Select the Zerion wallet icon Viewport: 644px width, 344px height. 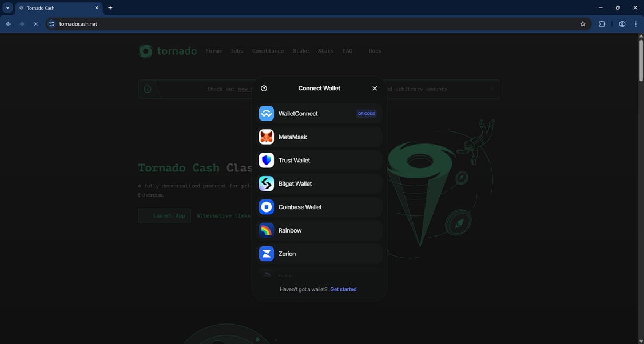pyautogui.click(x=267, y=254)
